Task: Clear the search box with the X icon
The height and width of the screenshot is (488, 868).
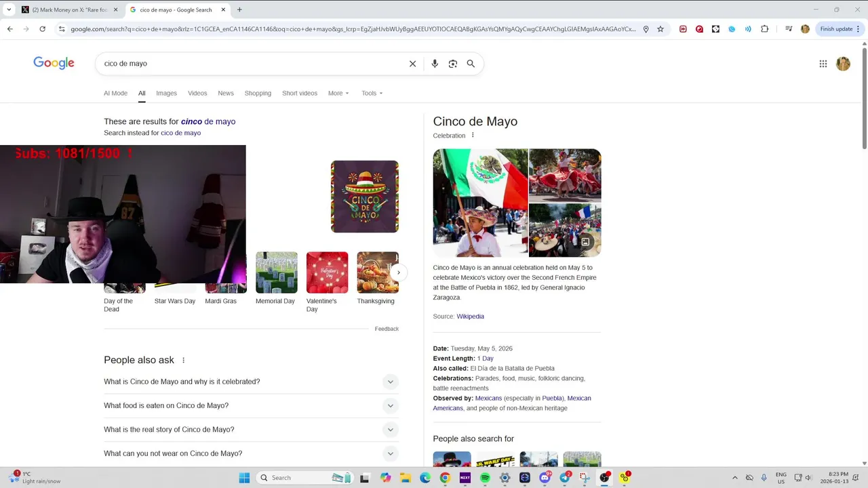Action: click(x=412, y=64)
